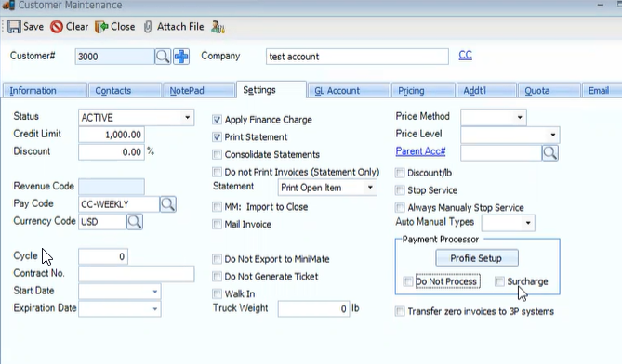The image size is (622, 364).
Task: Check Do Not Export to MiniMate
Action: 217,259
